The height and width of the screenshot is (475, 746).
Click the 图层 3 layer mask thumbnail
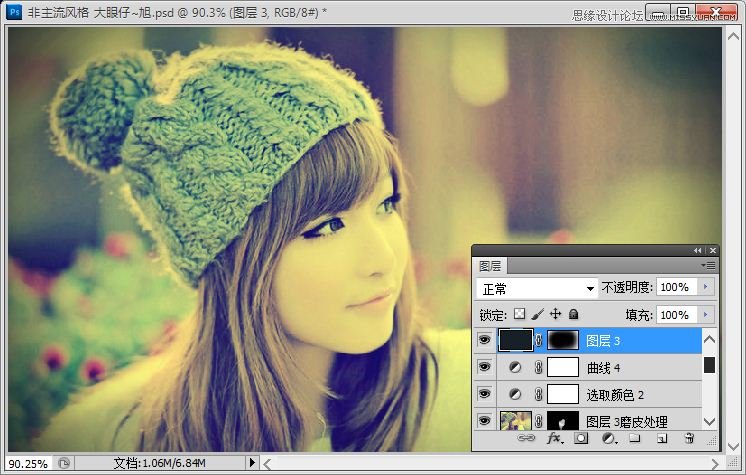(563, 341)
